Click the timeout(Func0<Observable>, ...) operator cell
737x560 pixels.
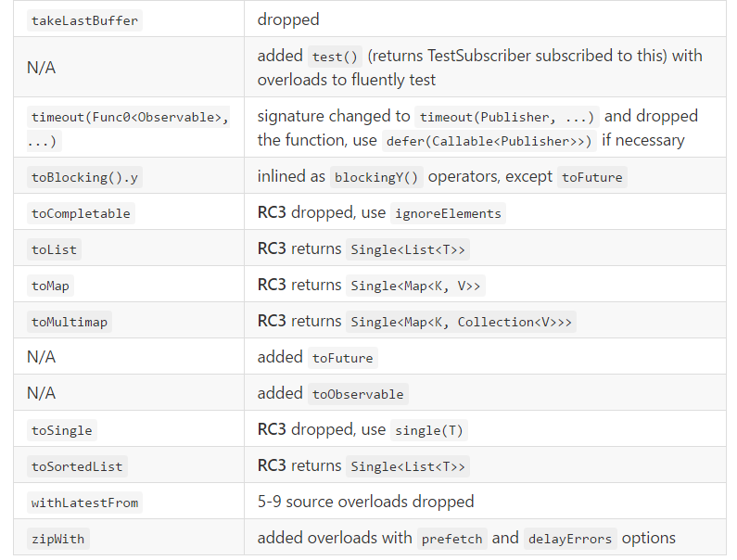(x=130, y=129)
